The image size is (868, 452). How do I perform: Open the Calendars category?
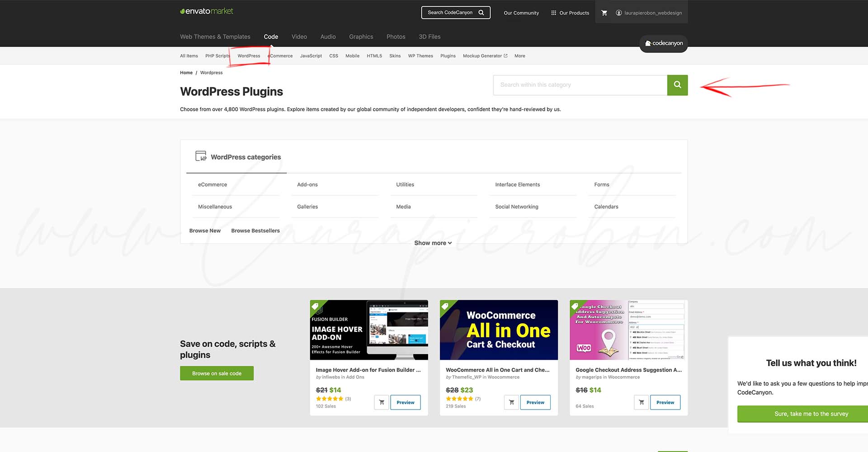point(606,207)
